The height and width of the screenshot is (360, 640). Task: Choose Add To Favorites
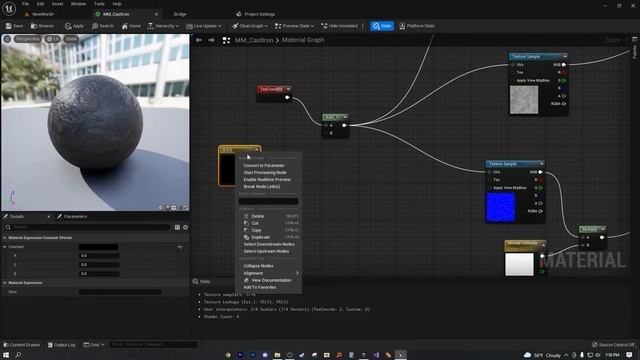[260, 287]
